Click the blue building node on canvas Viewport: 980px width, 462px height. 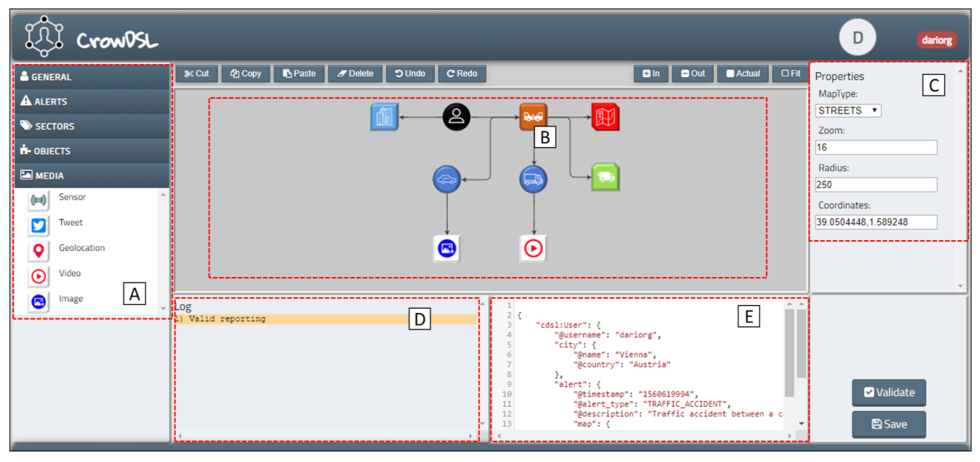[x=384, y=117]
